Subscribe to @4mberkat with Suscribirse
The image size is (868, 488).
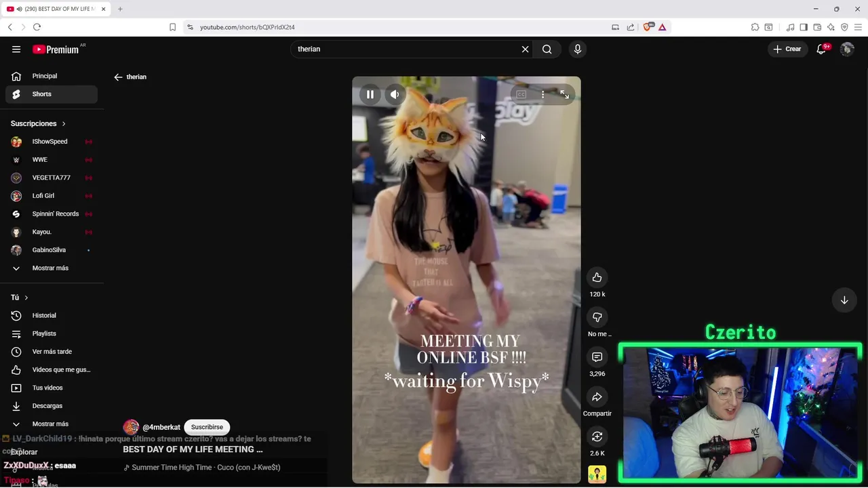207,427
